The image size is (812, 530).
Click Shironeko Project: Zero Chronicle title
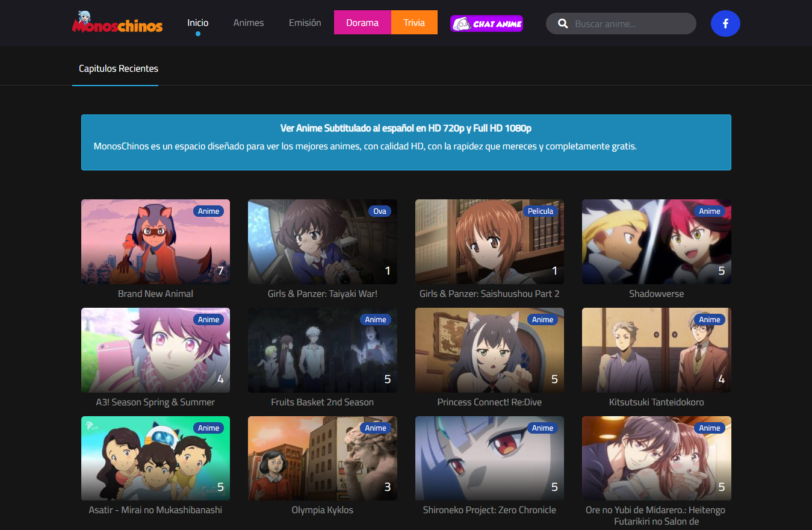coord(489,510)
